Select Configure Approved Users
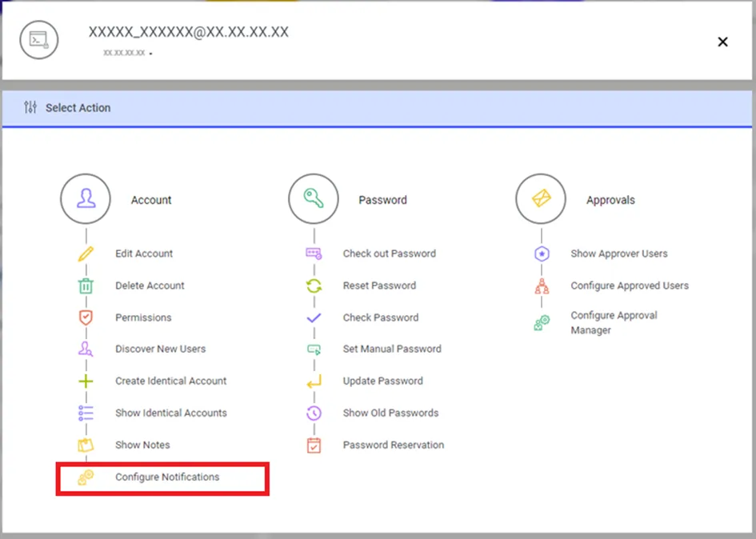Screen dimensions: 756x539 [x=630, y=285]
